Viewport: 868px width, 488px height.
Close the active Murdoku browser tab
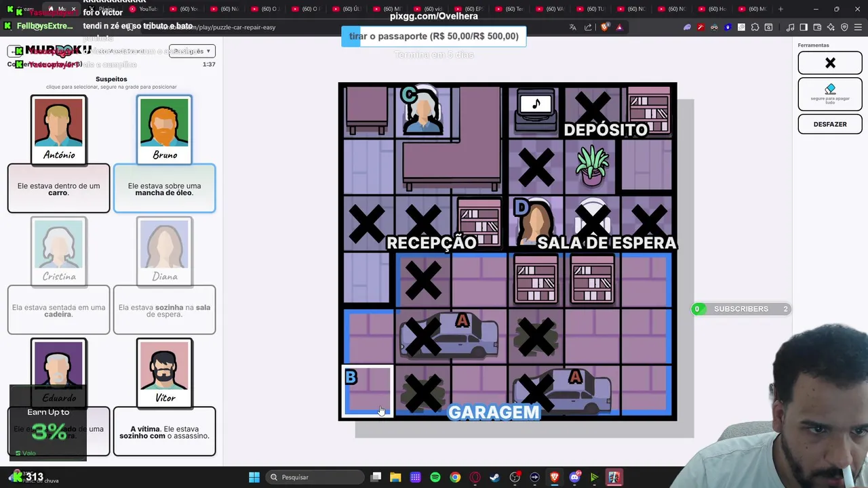tap(73, 9)
